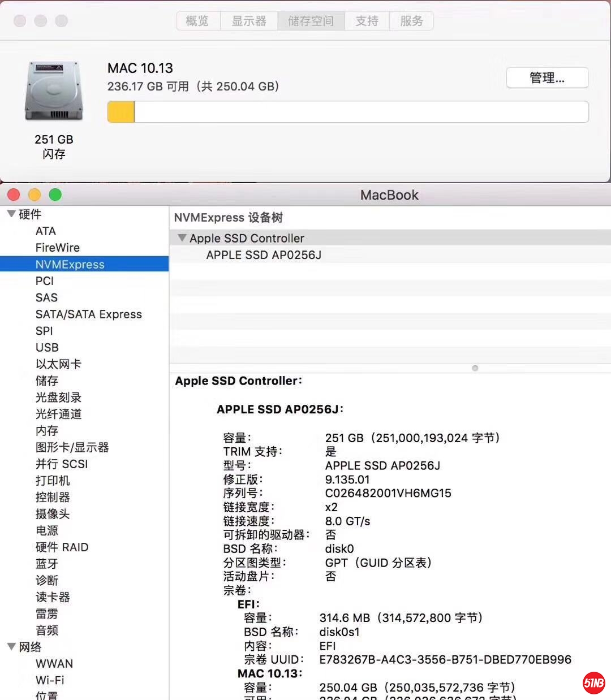Choose Wi-Fi under the 网络 section

click(50, 680)
